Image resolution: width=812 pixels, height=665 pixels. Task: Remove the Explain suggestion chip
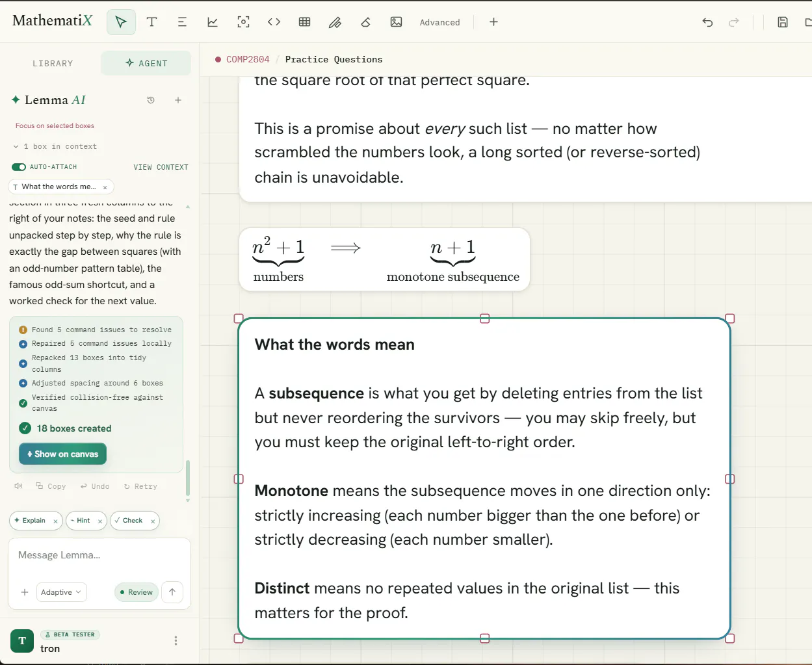click(x=55, y=521)
